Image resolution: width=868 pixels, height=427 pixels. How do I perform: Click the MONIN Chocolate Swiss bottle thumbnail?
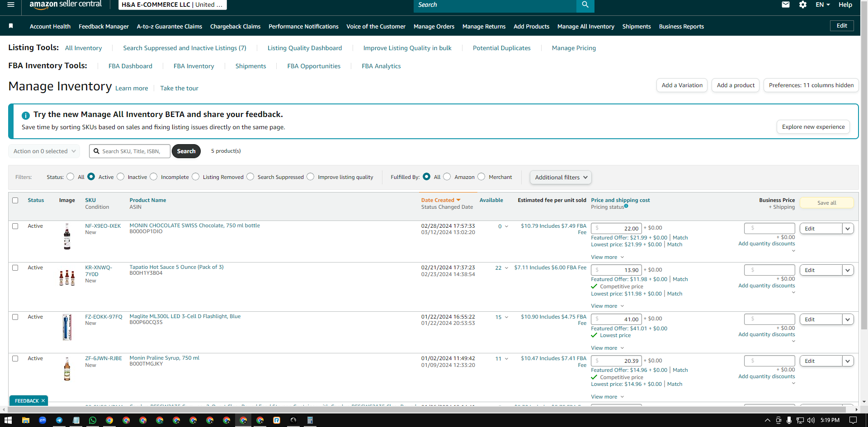pos(67,236)
